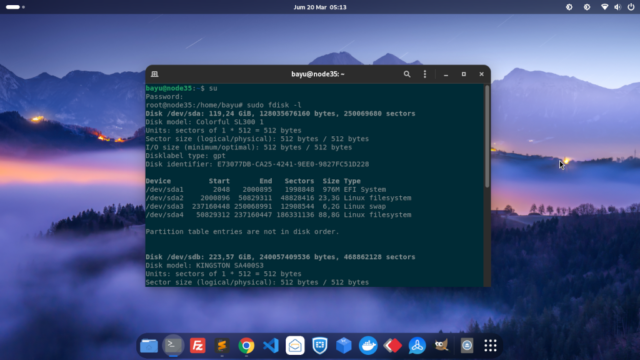Open the power system menu
This screenshot has width=640, height=360.
(631, 7)
